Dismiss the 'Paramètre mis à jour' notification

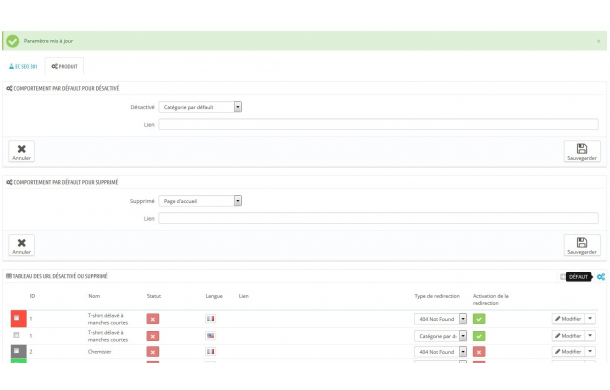coord(598,41)
